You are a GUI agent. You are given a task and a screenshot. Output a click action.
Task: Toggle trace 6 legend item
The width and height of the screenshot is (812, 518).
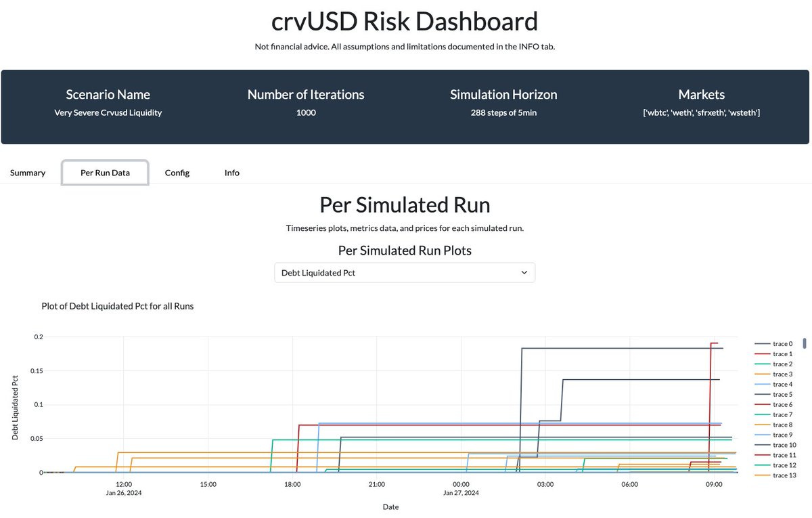[773, 405]
